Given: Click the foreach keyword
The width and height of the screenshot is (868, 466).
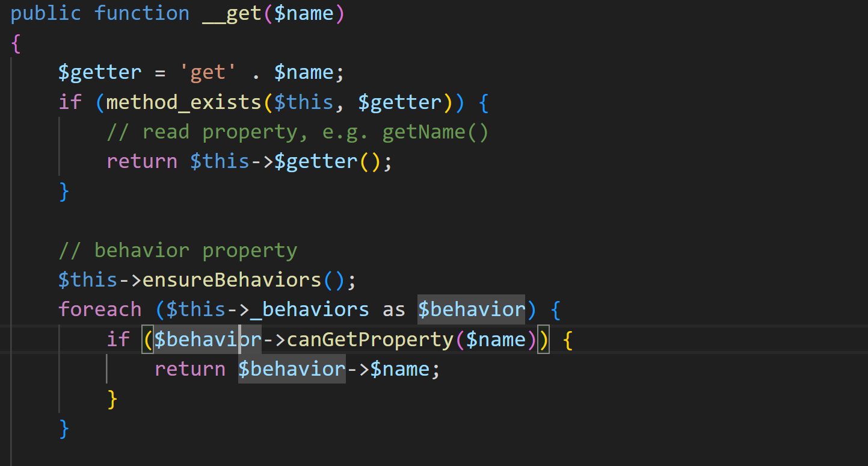Looking at the screenshot, I should [100, 309].
